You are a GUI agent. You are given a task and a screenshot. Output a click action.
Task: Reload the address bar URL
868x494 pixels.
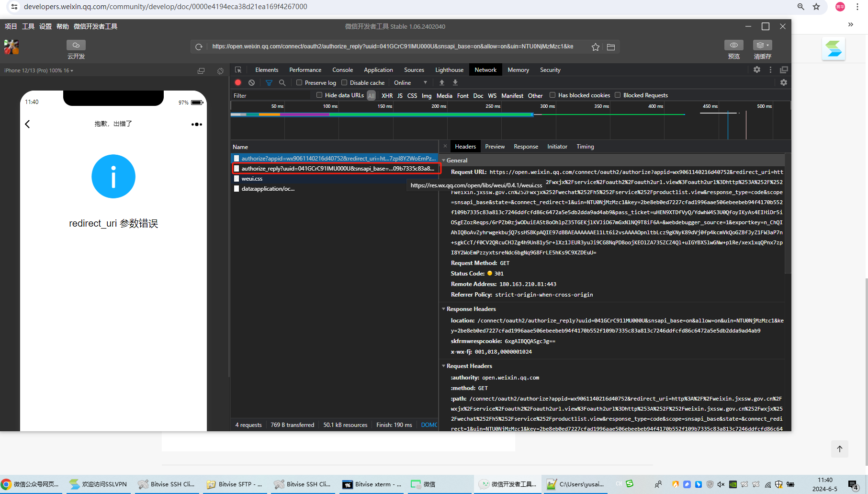pyautogui.click(x=199, y=47)
